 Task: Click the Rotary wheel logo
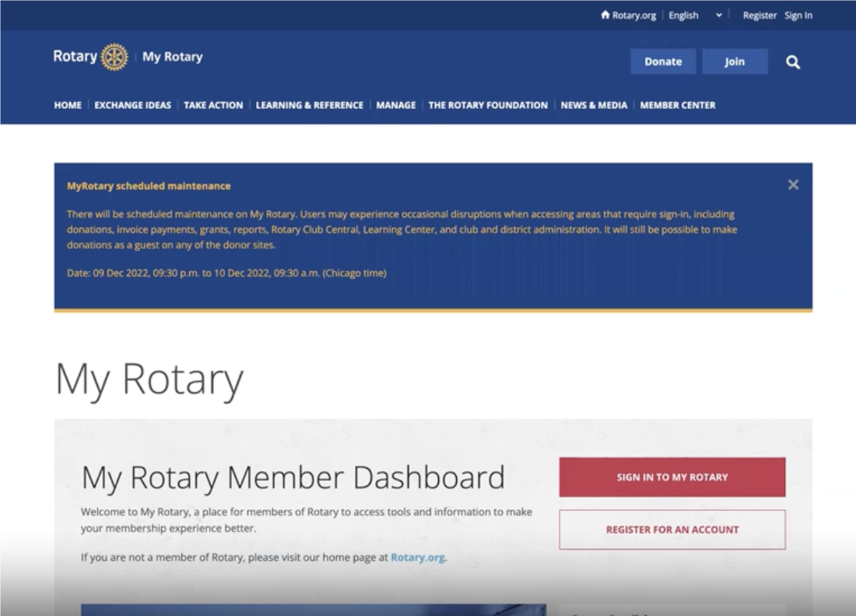(114, 57)
